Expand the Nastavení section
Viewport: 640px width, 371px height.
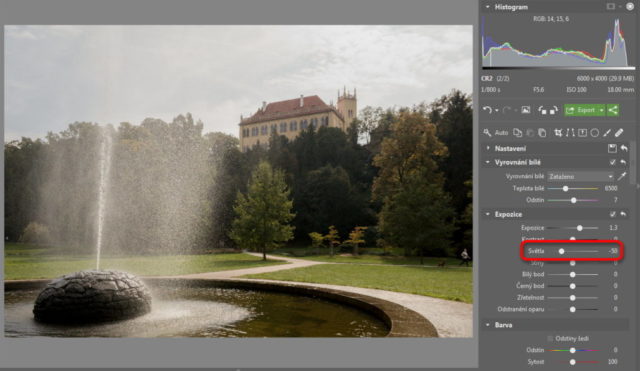[x=488, y=148]
